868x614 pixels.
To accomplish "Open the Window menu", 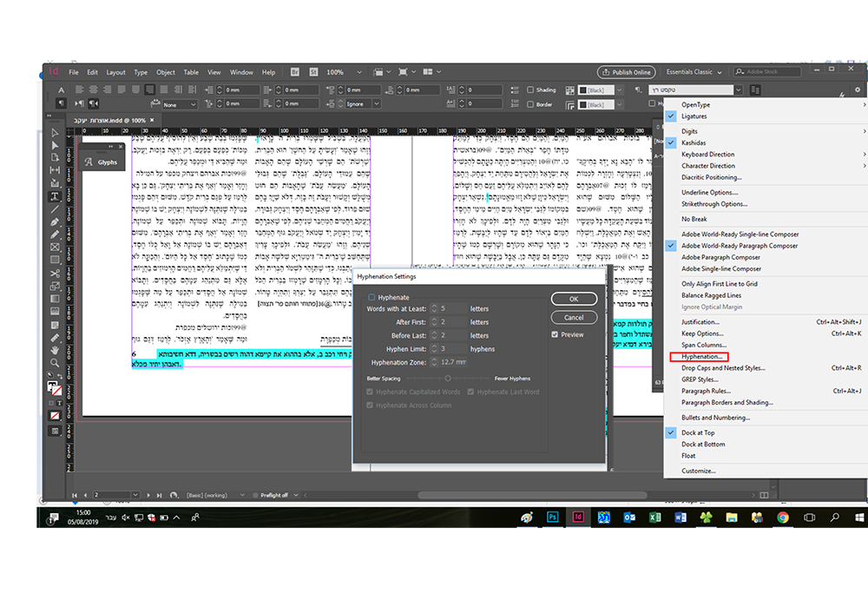I will point(241,72).
